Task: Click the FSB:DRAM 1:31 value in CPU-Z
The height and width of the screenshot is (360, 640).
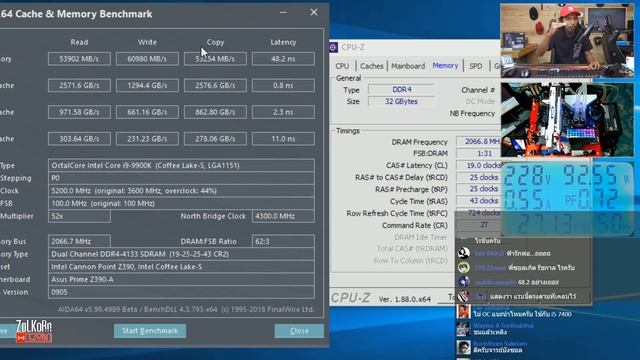Action: [x=478, y=153]
